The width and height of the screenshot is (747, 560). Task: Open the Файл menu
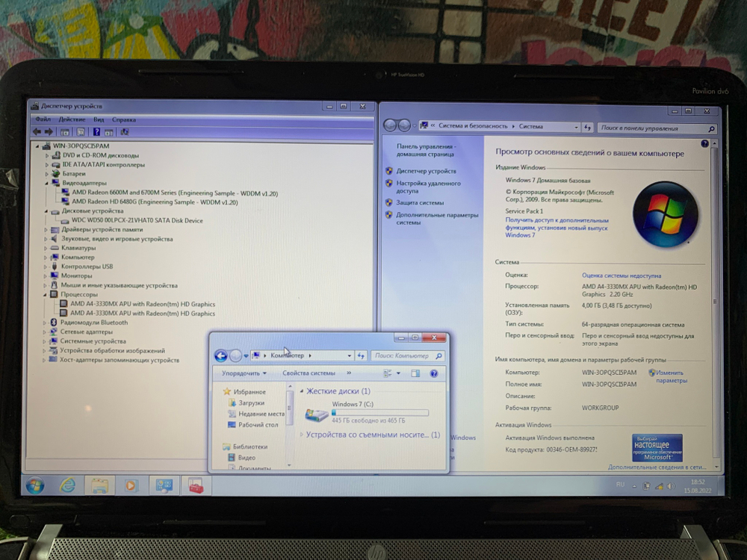coord(43,119)
